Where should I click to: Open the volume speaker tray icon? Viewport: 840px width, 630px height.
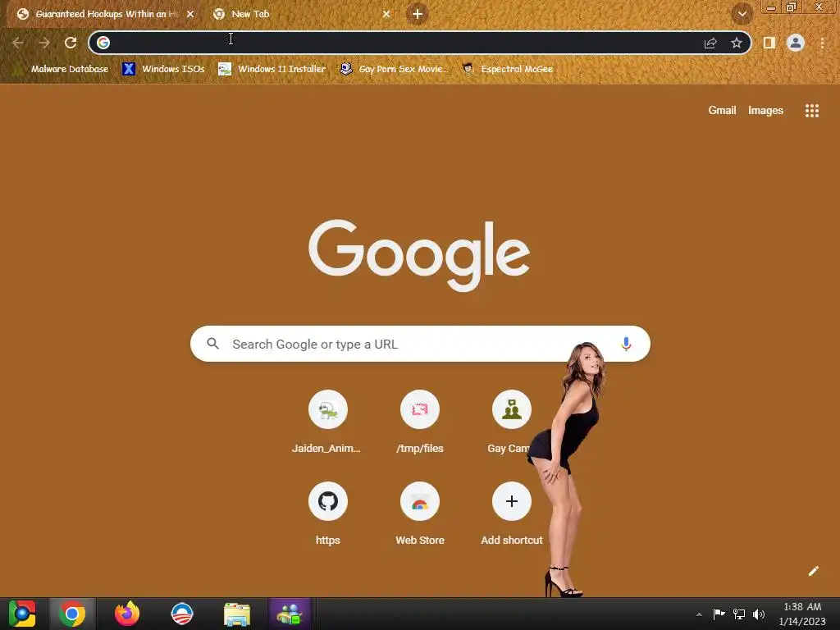pyautogui.click(x=759, y=614)
